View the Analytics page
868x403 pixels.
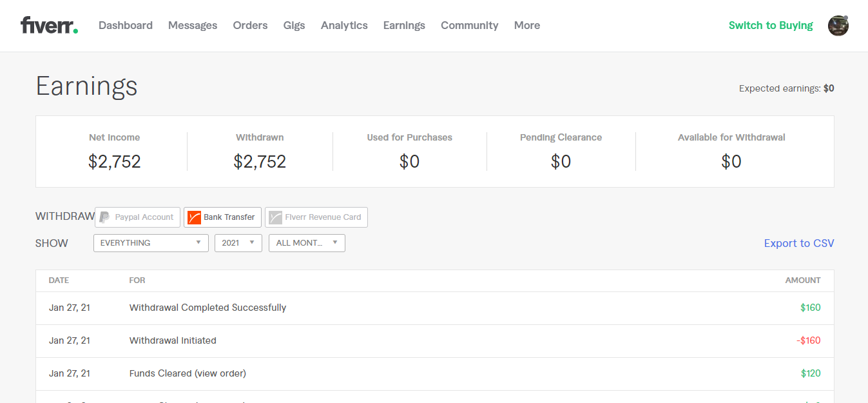point(344,26)
